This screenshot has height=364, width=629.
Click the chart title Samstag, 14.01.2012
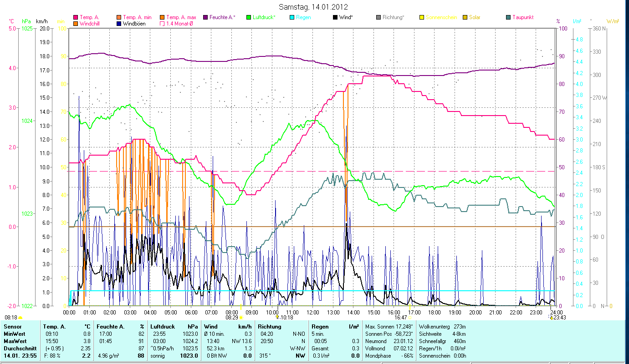pyautogui.click(x=313, y=7)
